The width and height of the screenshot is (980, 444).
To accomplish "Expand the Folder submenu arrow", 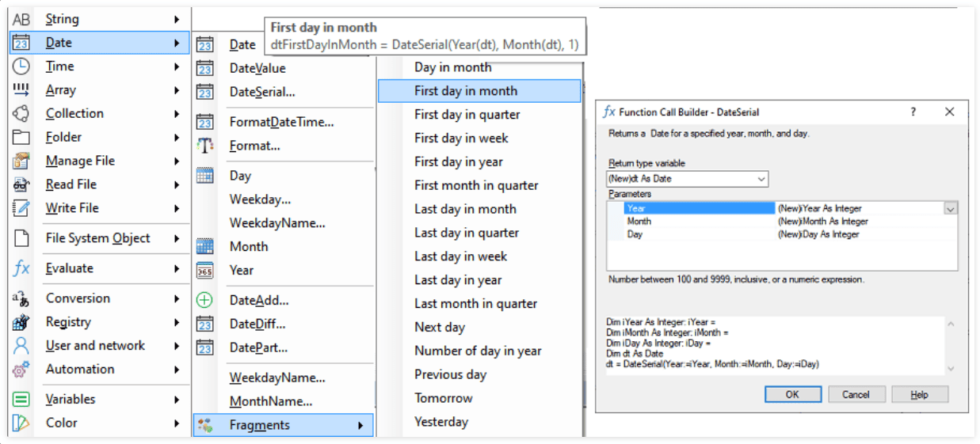I will (x=177, y=137).
